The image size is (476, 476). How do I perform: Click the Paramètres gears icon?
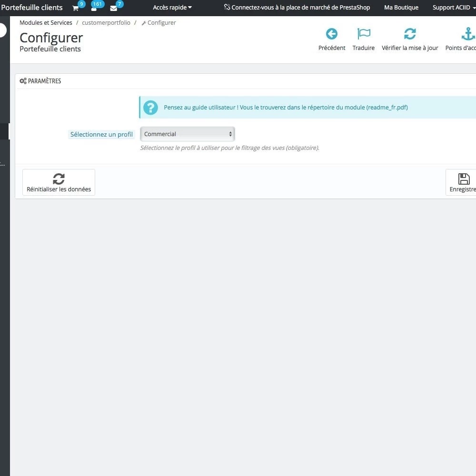23,81
